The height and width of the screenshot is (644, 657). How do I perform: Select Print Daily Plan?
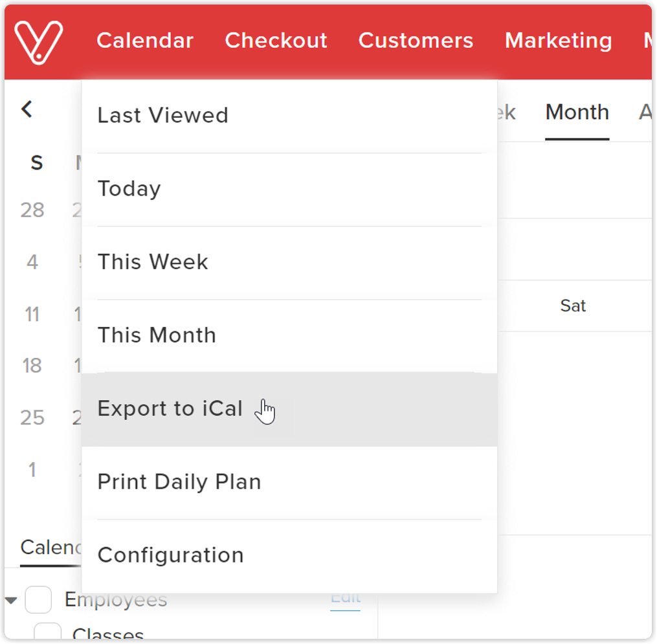[179, 482]
